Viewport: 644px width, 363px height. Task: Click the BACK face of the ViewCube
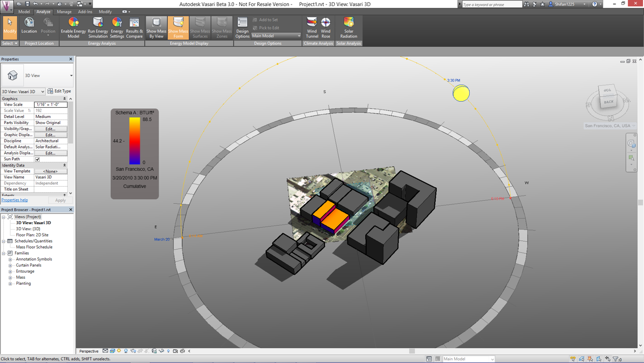(x=608, y=102)
